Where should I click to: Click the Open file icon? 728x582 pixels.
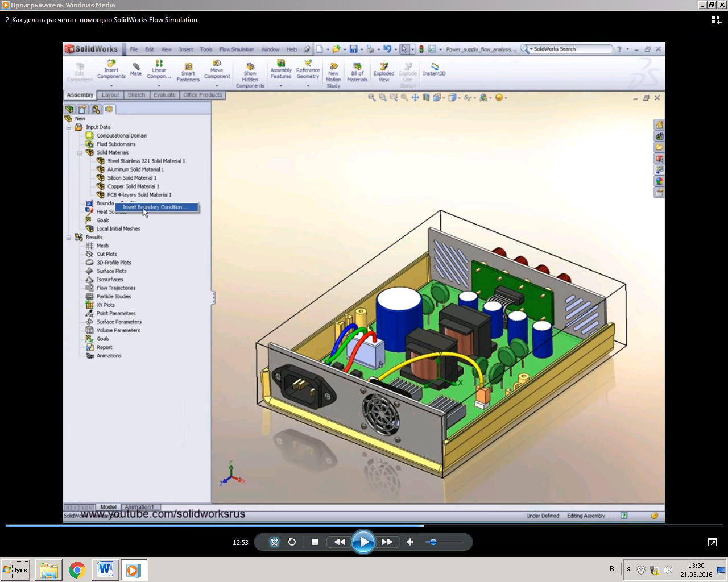click(x=336, y=49)
